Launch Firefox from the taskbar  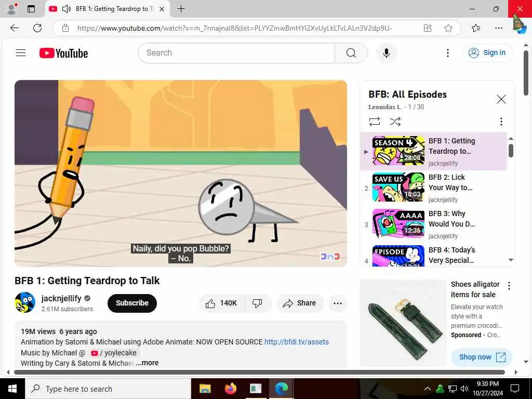(230, 389)
